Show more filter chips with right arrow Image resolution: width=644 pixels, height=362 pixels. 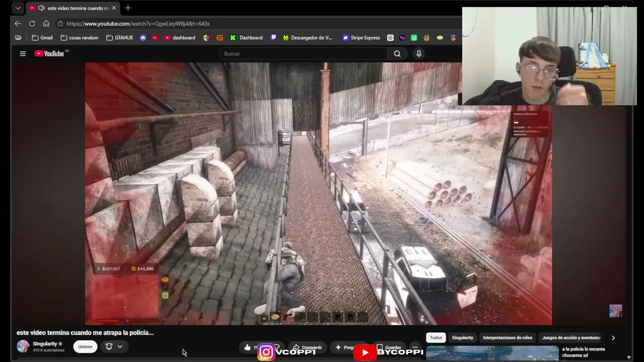(613, 338)
